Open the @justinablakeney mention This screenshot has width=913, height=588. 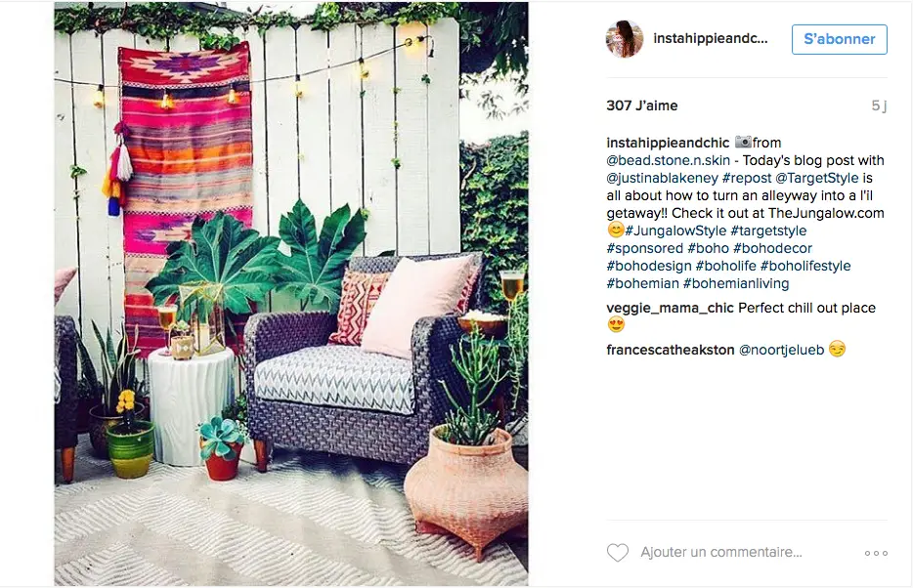(x=662, y=179)
